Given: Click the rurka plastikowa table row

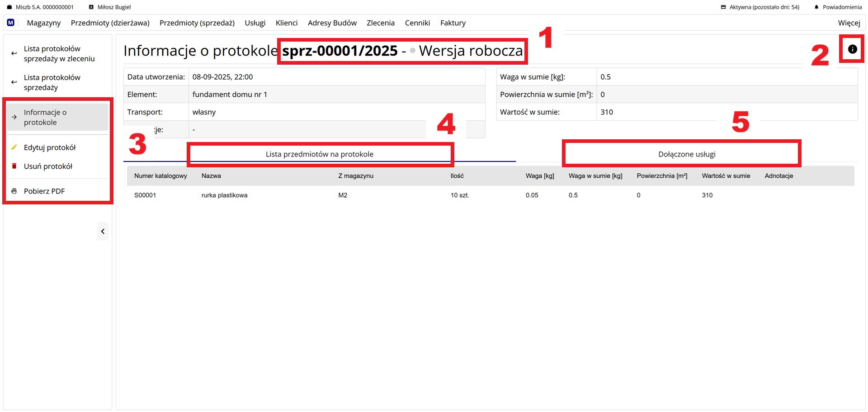Looking at the screenshot, I should tap(224, 195).
